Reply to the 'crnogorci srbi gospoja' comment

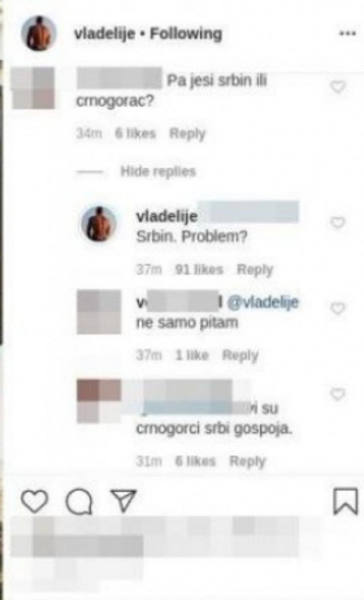(247, 461)
